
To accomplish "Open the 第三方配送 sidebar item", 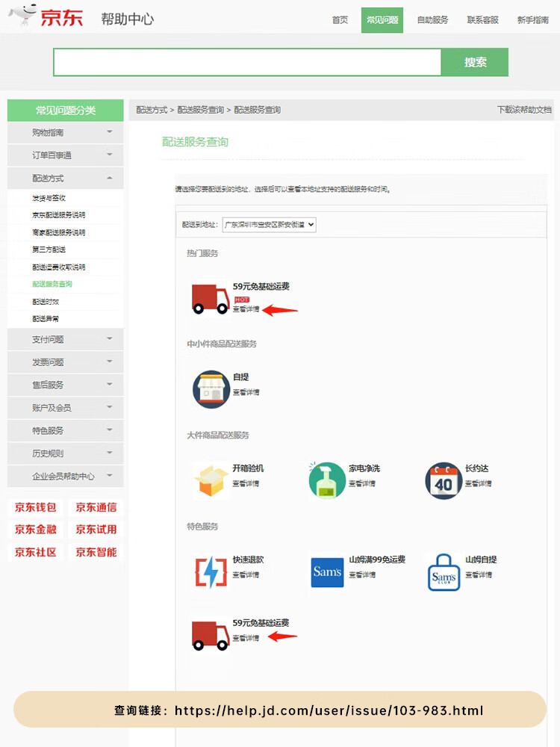I will 49,249.
